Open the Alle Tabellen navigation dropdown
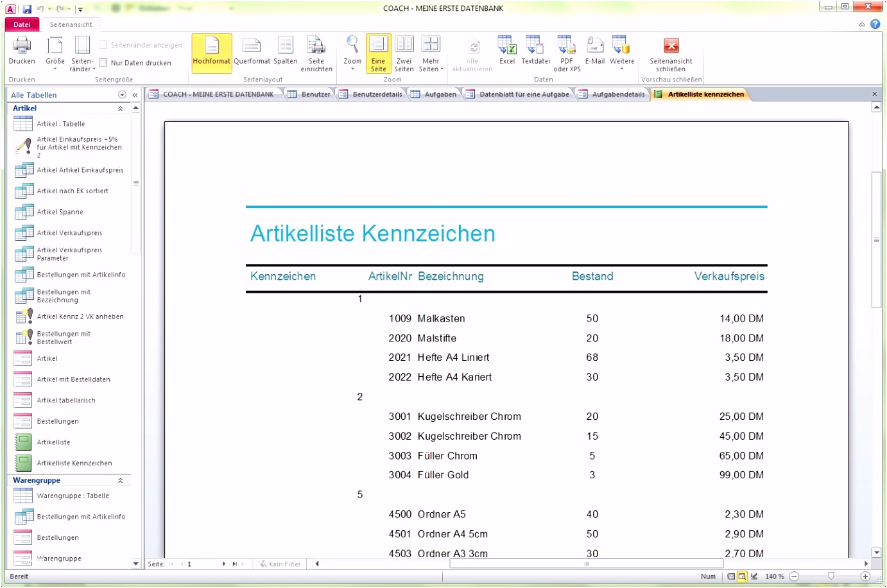The width and height of the screenshot is (887, 588). pyautogui.click(x=122, y=95)
